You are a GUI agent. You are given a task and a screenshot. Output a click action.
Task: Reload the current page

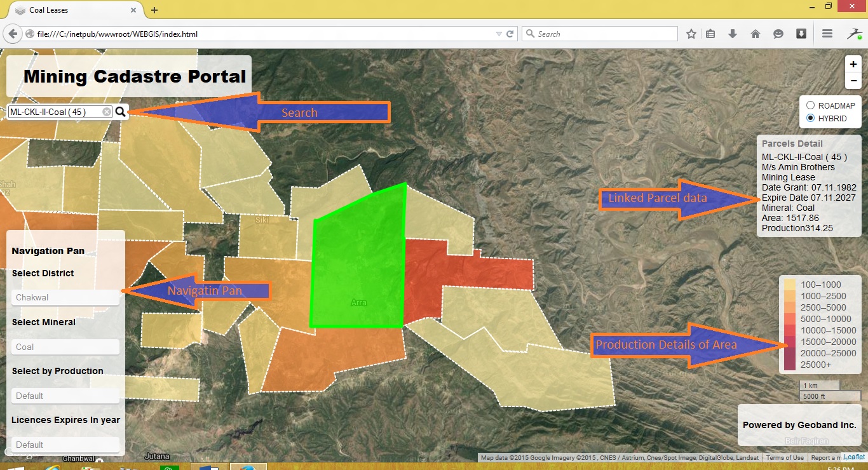tap(510, 34)
